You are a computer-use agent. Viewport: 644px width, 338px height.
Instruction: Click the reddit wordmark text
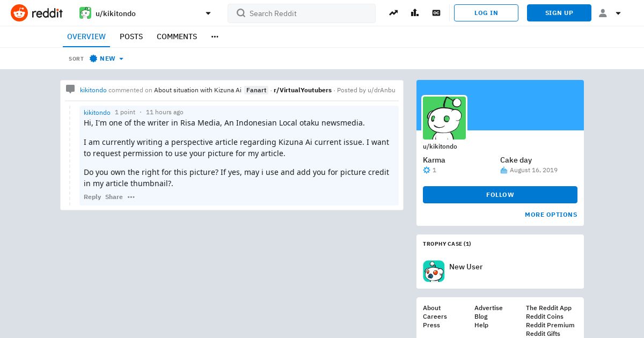(47, 13)
